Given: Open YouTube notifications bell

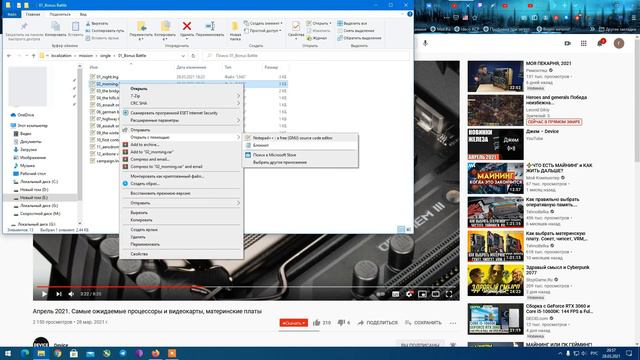Looking at the screenshot, I should [x=600, y=43].
